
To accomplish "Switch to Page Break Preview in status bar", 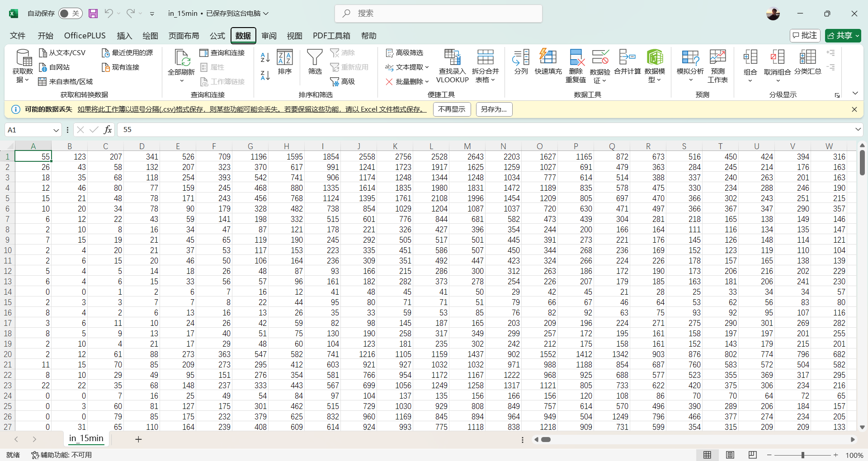I will [x=753, y=455].
